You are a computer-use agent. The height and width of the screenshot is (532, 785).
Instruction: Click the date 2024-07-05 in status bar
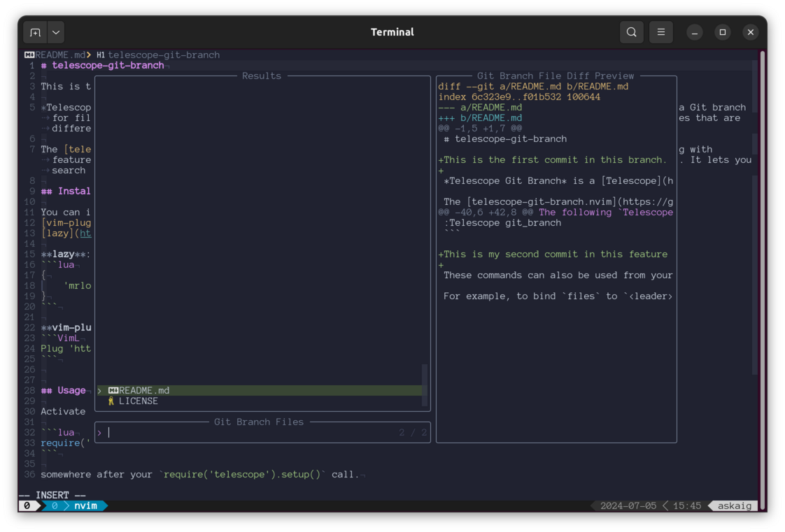tap(628, 506)
